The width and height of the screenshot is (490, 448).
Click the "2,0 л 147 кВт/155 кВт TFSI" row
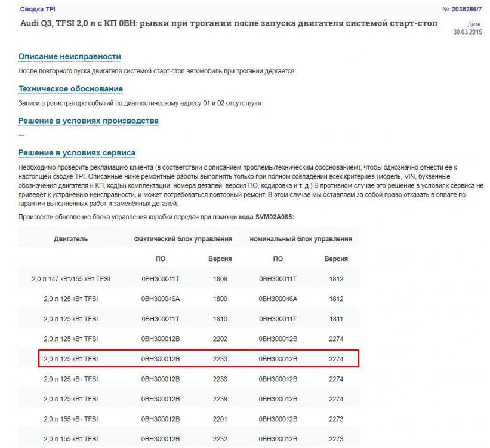tap(70, 279)
